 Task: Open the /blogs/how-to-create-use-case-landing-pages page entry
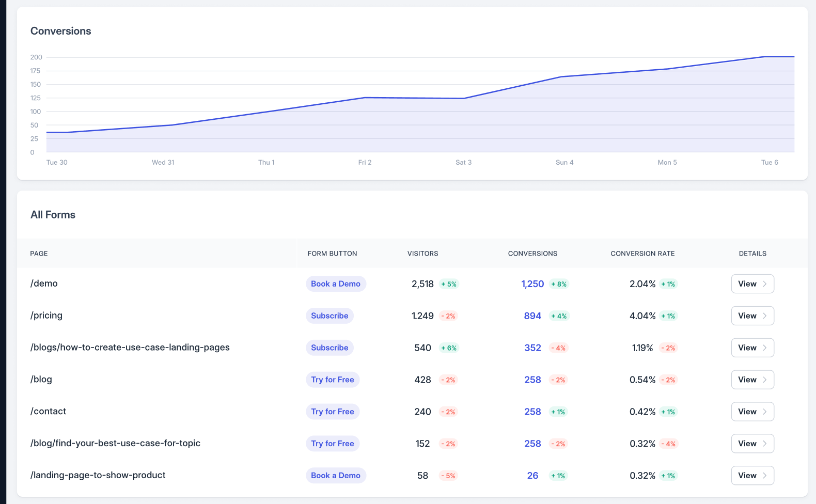pos(130,348)
